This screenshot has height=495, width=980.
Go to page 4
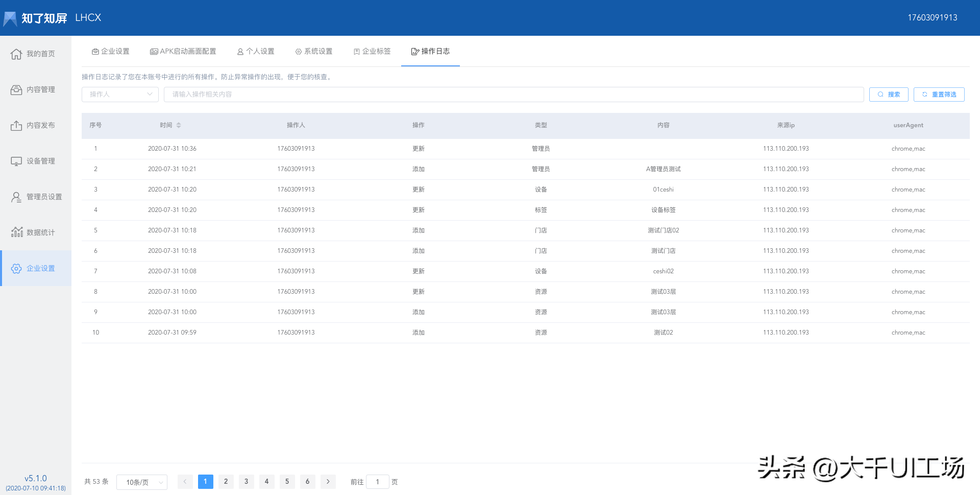[x=267, y=482]
